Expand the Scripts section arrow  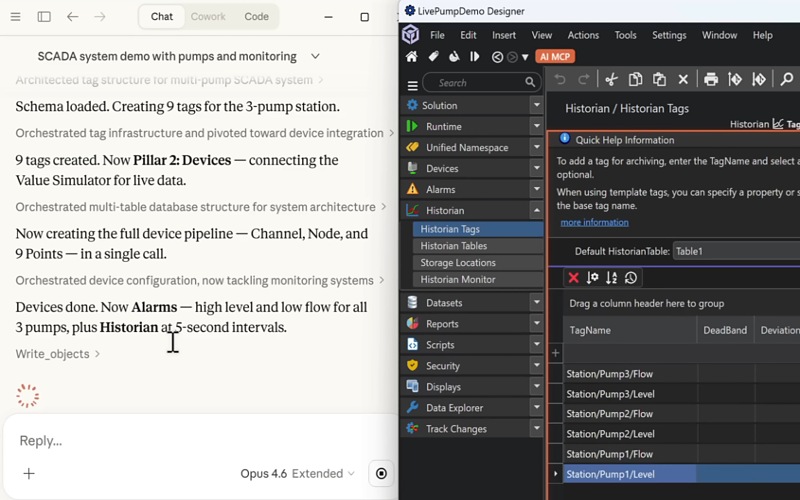coord(536,345)
